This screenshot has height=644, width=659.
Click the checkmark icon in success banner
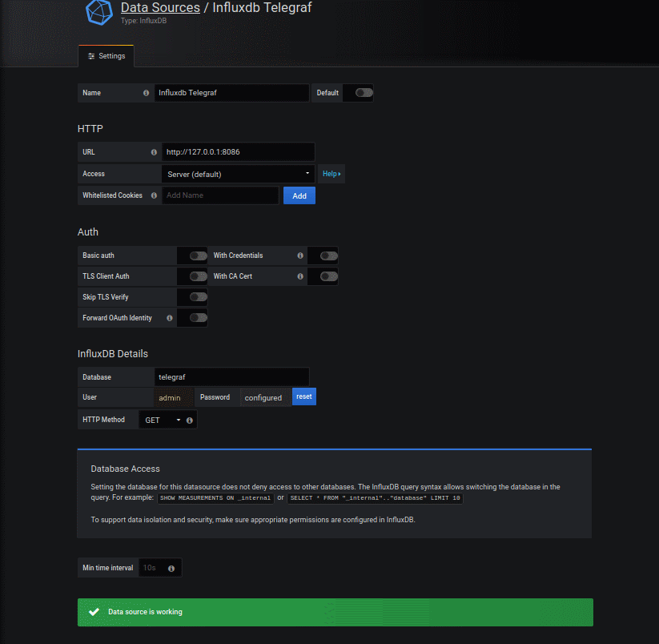[x=94, y=612]
